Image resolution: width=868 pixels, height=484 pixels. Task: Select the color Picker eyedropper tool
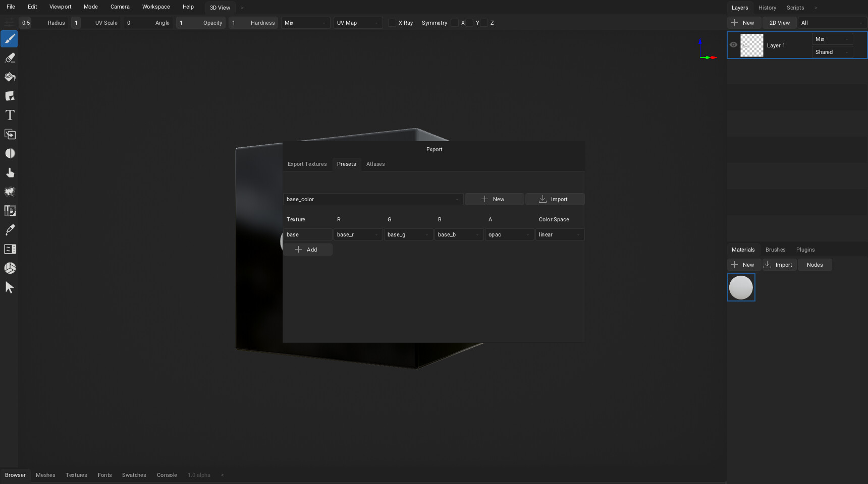[x=10, y=230]
